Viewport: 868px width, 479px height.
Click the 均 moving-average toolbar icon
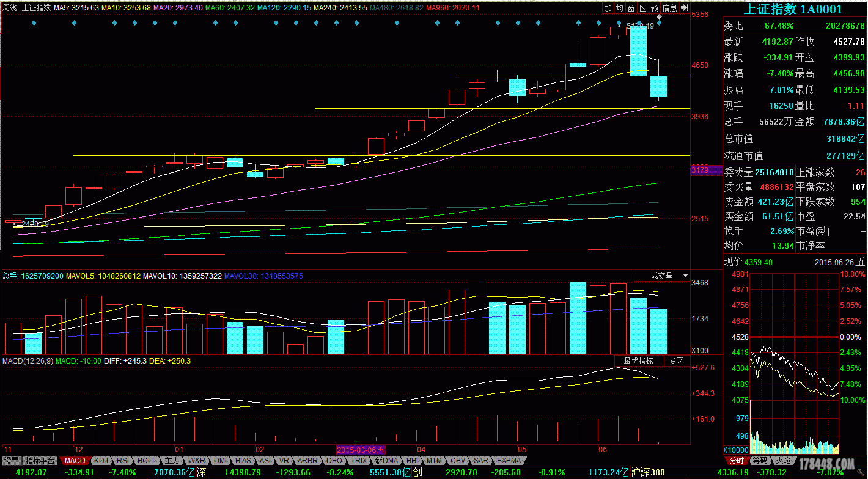click(x=619, y=8)
